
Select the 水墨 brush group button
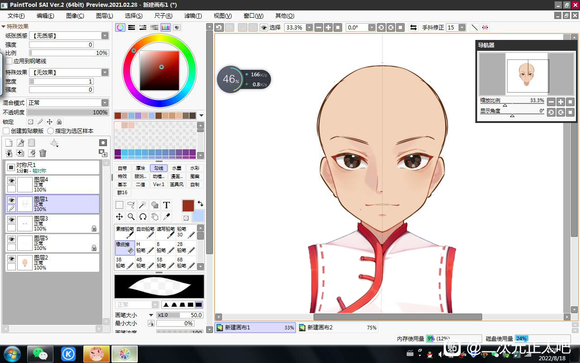pos(177,168)
